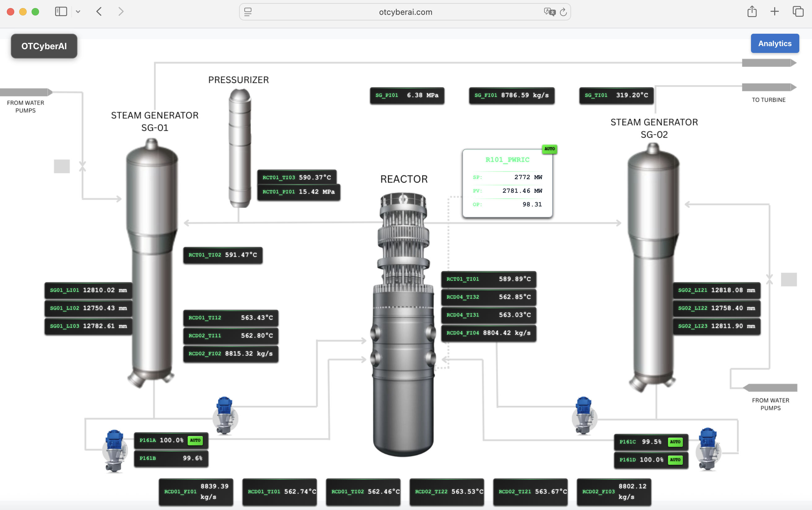Click the back navigation arrow

(x=99, y=11)
